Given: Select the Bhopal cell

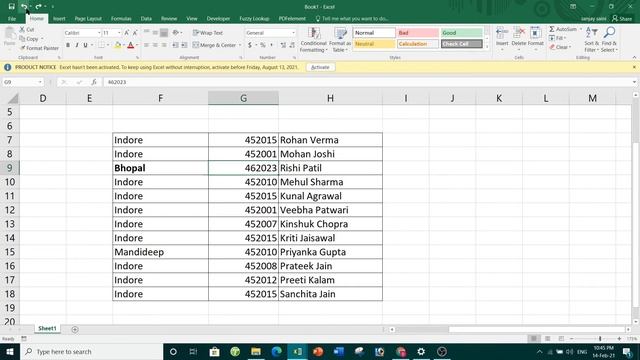Looking at the screenshot, I should tap(160, 168).
